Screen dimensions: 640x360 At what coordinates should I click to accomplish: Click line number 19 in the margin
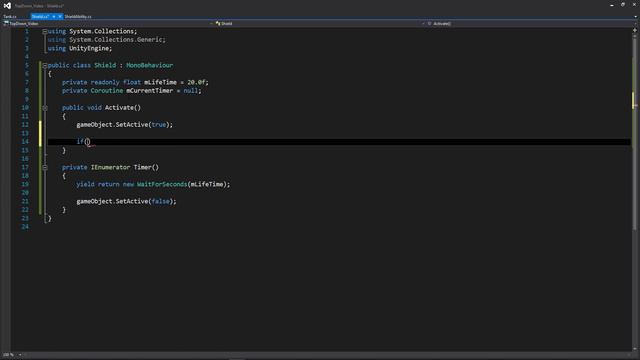[25, 184]
